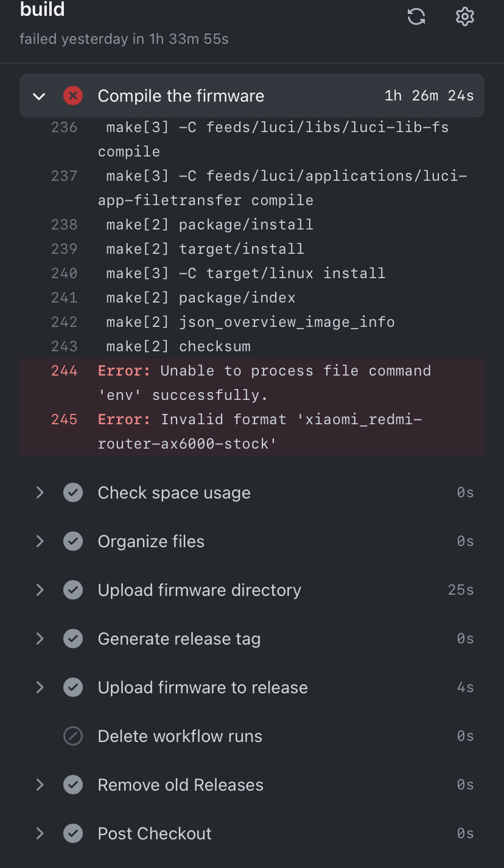Click the skipped icon on Delete workflow runs
The image size is (504, 868).
click(x=73, y=736)
